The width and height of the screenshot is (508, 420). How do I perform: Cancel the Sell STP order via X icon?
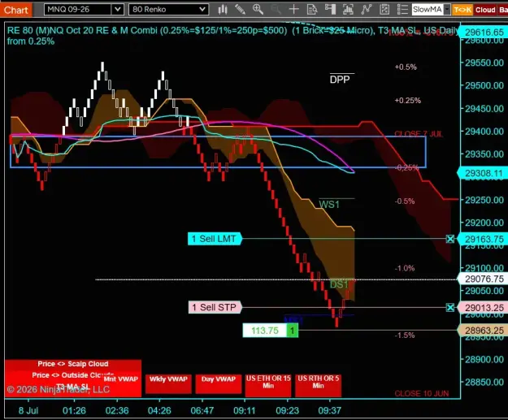(450, 307)
